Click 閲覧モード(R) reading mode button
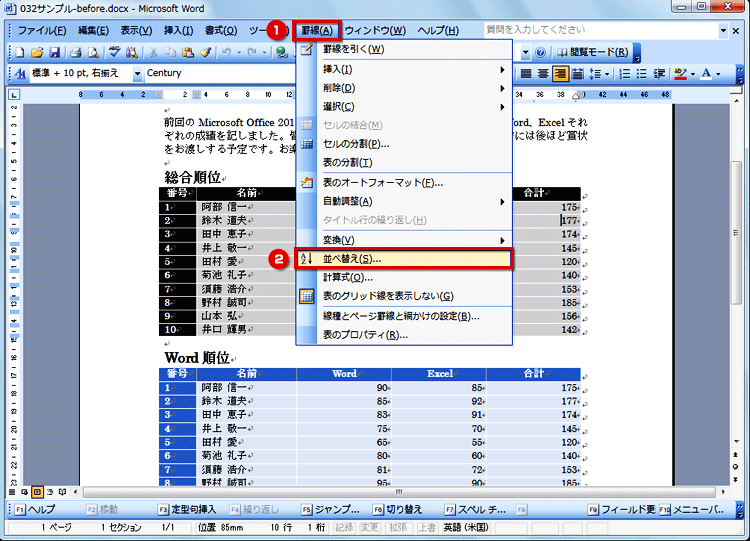Screen dimensions: 750x541 (593, 53)
